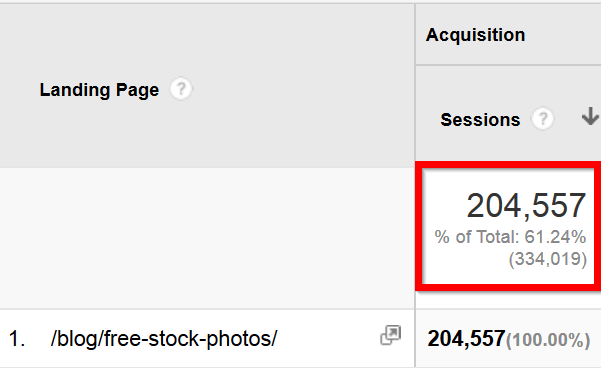Click the vertical divider beside the Acquisition header
This screenshot has width=601, height=368.
pyautogui.click(x=415, y=34)
